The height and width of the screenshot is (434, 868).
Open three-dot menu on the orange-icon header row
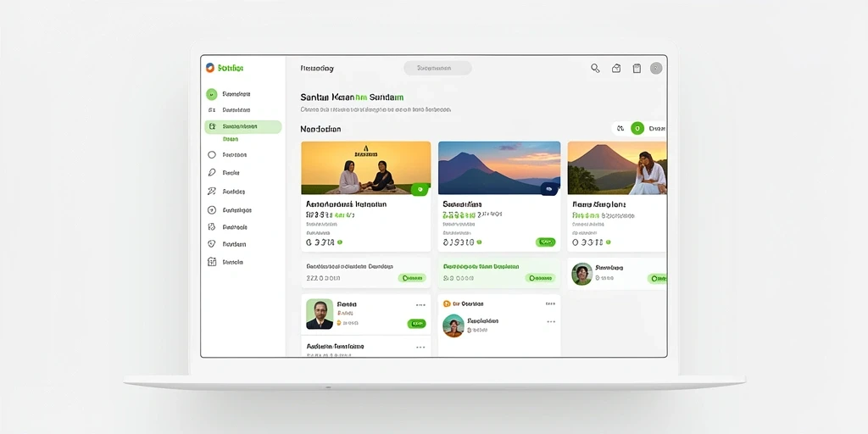point(549,304)
